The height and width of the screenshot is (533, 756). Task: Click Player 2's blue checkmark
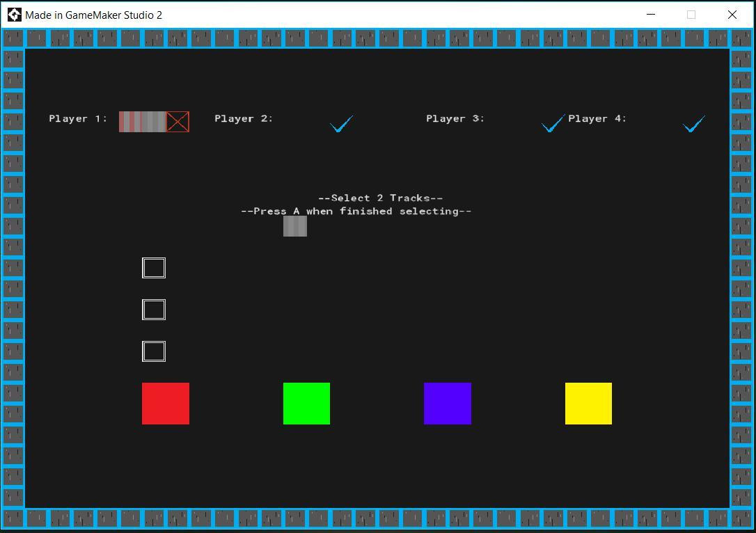click(x=341, y=123)
